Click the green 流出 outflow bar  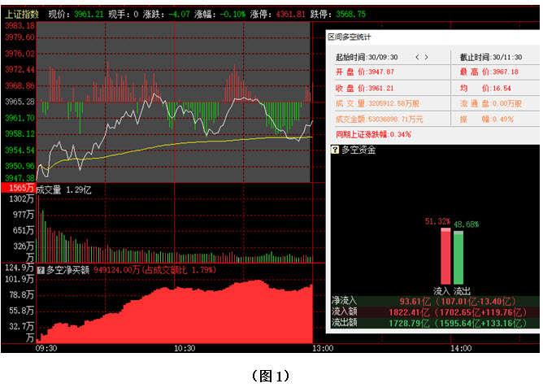pos(458,257)
